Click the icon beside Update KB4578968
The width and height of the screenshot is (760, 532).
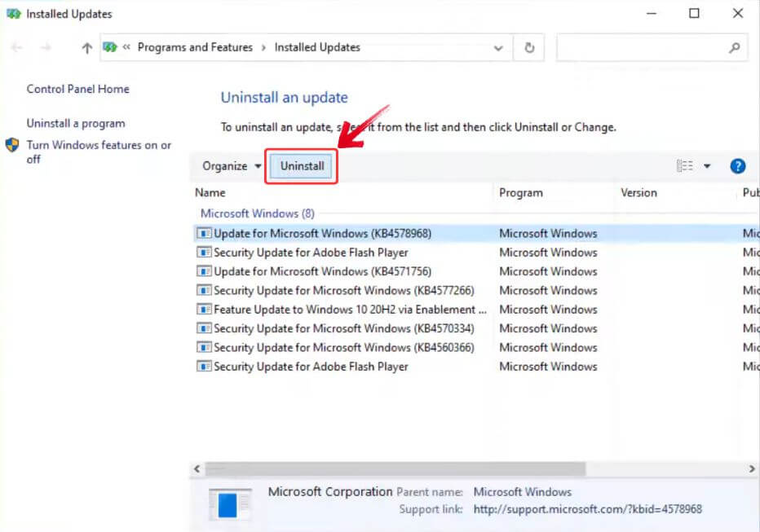[x=204, y=233]
